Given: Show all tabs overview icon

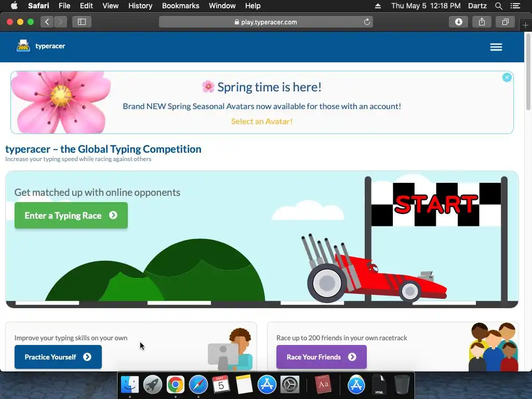Looking at the screenshot, I should [505, 22].
